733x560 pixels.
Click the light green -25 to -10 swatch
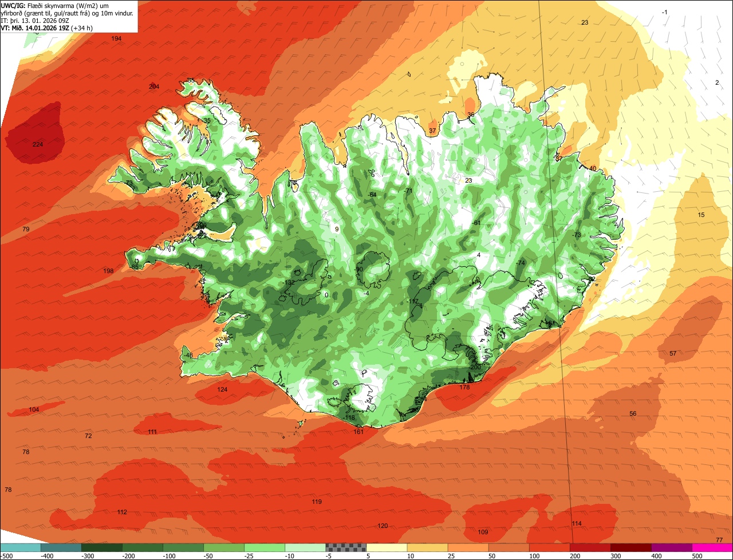[x=264, y=547]
